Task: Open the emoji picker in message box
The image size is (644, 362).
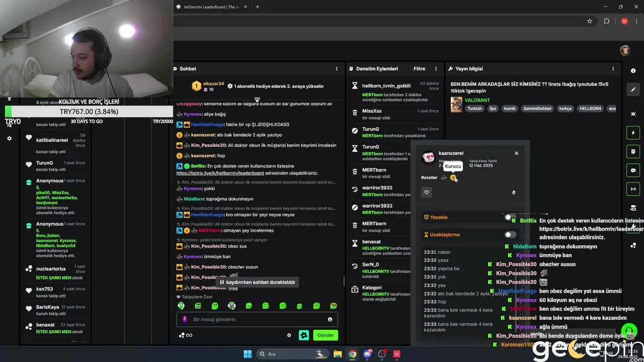Action: click(x=330, y=319)
